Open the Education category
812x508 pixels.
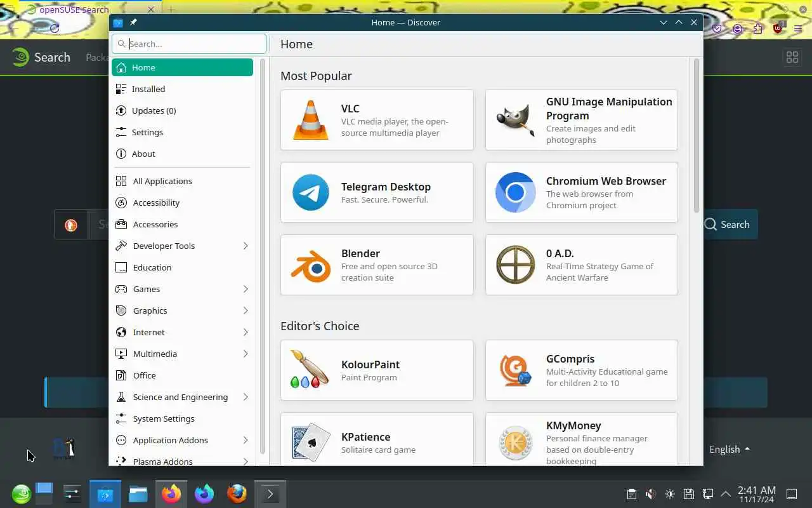[x=183, y=267]
